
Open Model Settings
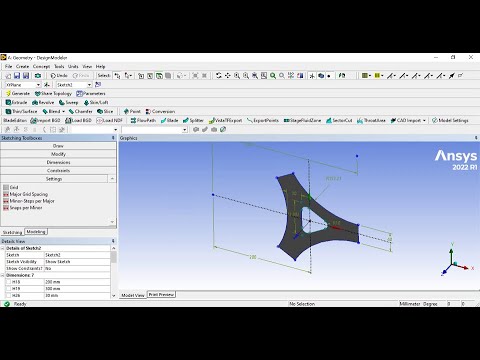tap(450, 120)
